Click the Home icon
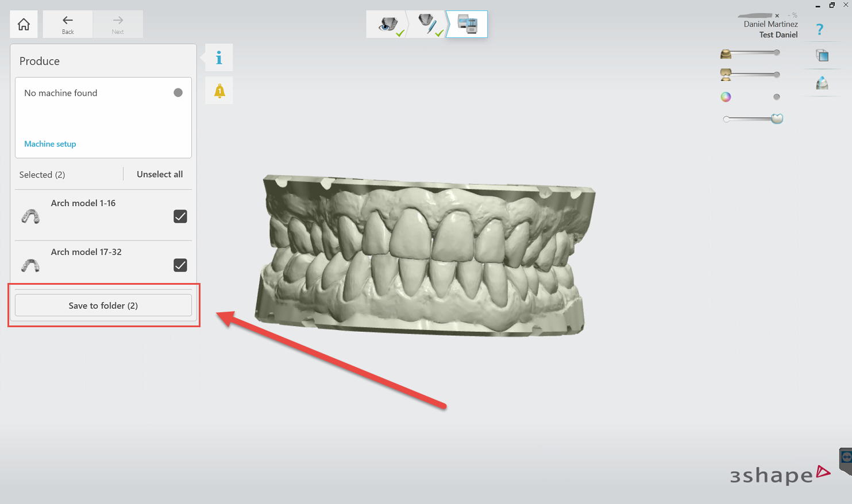Screen dimensions: 852x504 (x=23, y=24)
